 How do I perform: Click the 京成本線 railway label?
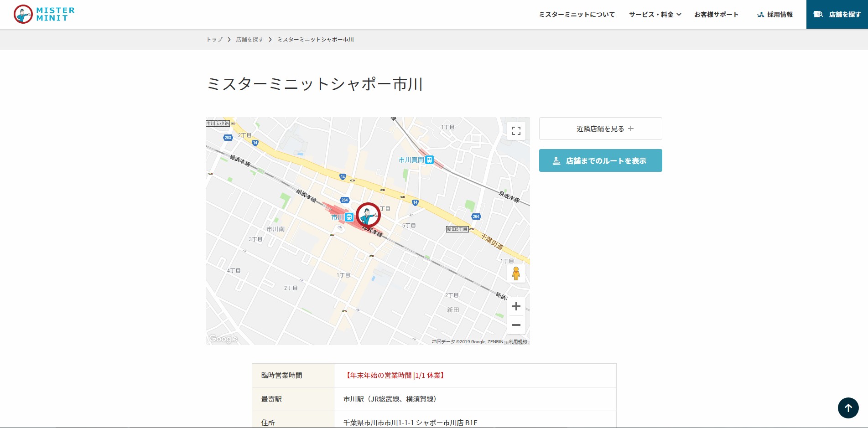coord(509,197)
